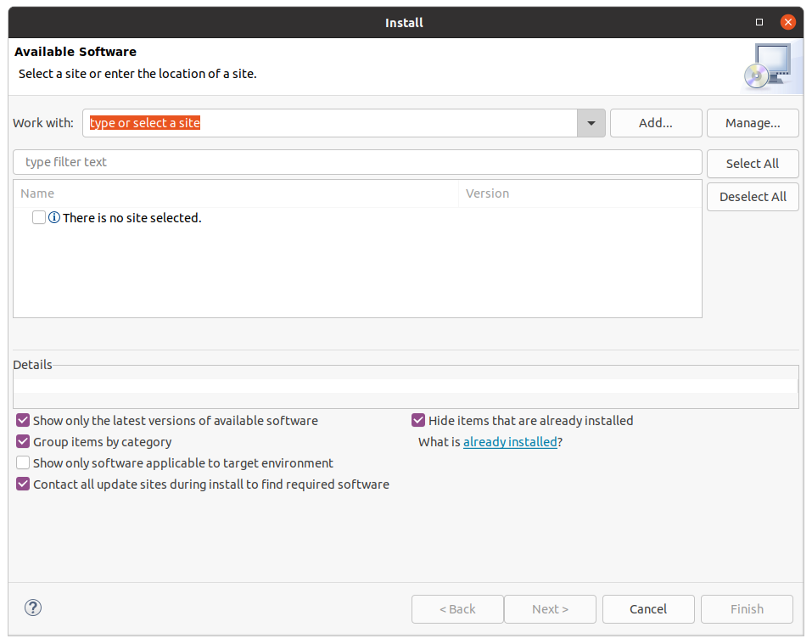
Task: Open the Manage sites dialog
Action: click(x=752, y=122)
